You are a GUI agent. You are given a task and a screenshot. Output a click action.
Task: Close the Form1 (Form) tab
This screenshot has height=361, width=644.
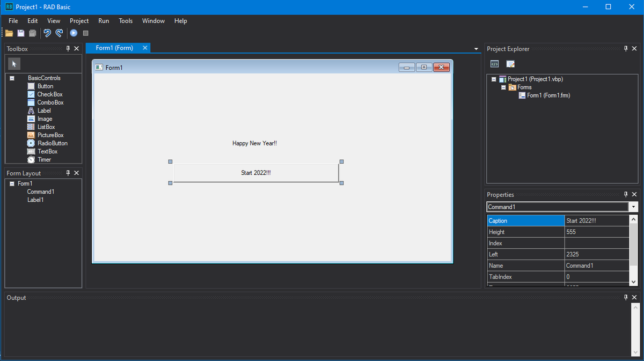coord(145,48)
